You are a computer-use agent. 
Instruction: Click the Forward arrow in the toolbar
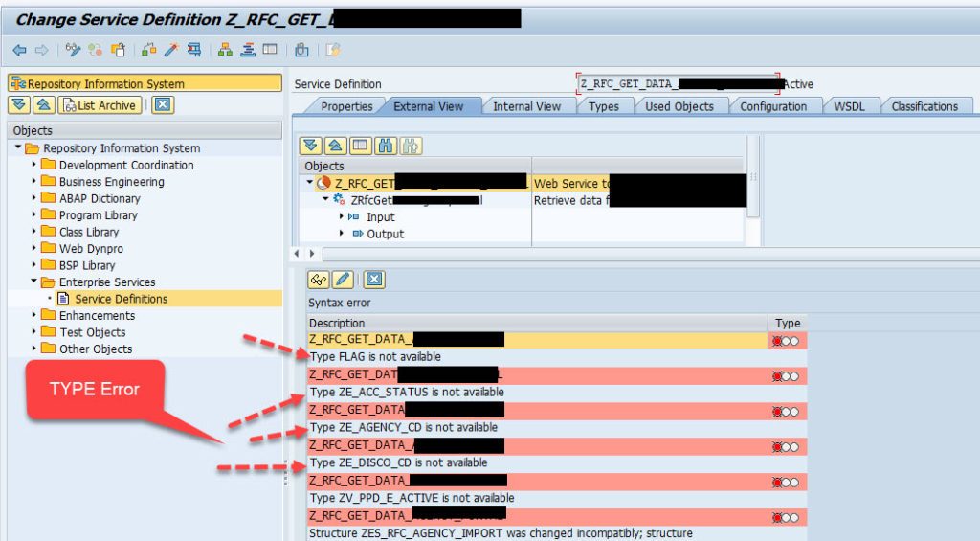[x=41, y=50]
